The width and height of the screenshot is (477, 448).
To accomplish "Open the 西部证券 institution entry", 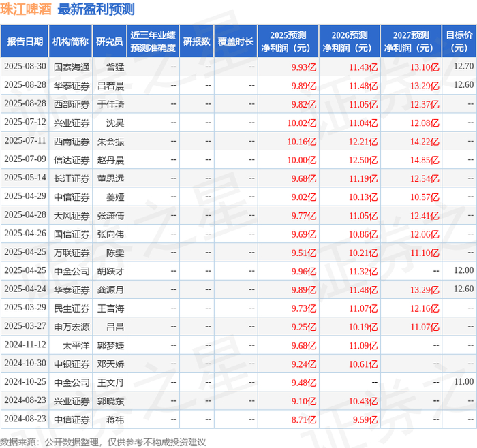I will point(72,105).
